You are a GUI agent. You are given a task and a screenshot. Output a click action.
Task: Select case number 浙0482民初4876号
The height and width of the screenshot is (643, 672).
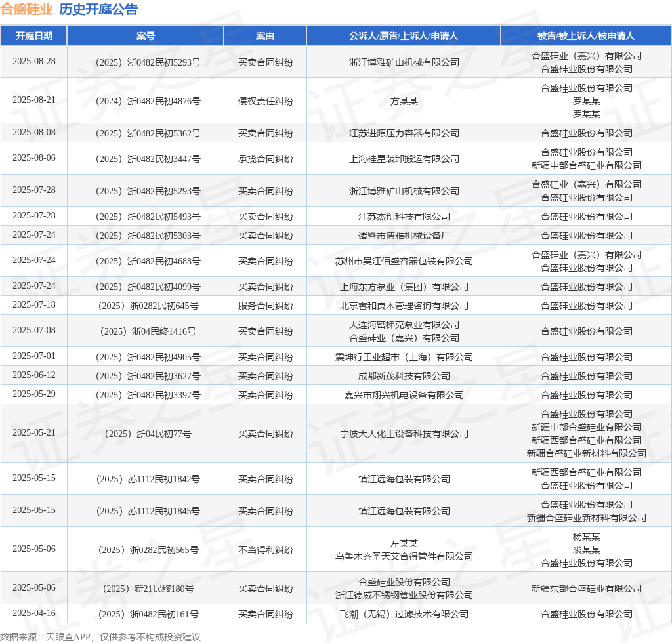pyautogui.click(x=148, y=101)
